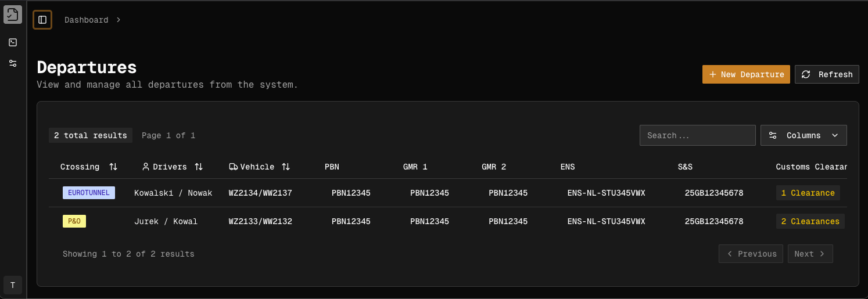Viewport: 868px width, 299px height.
Task: Open the terminal icon in left sidebar
Action: 13,42
